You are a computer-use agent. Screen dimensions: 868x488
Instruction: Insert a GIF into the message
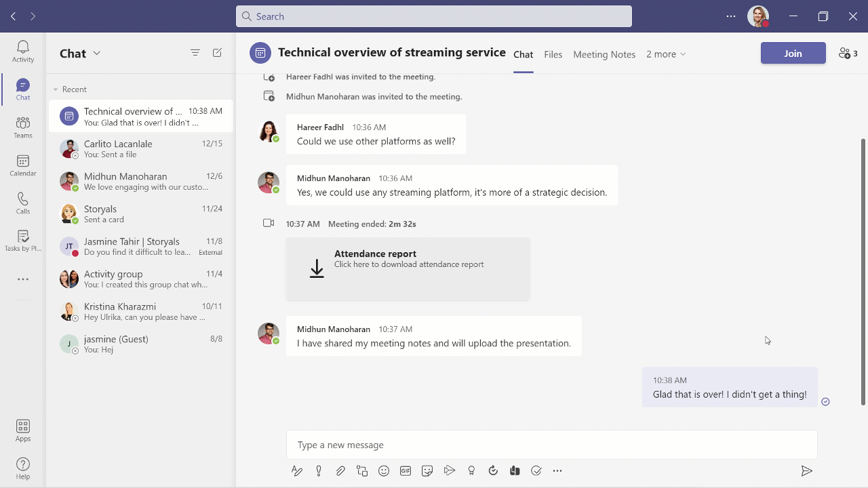[x=406, y=470]
